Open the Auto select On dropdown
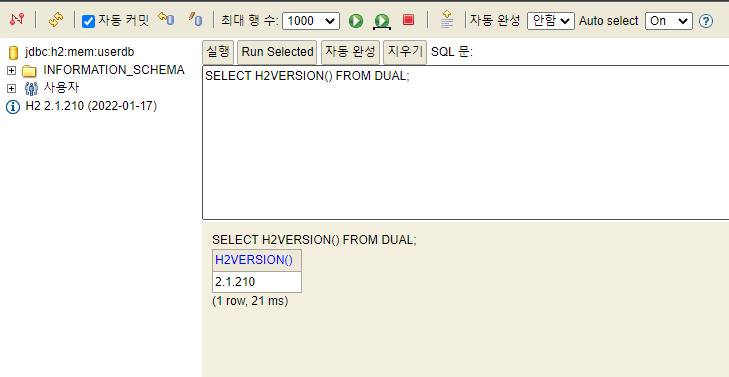This screenshot has height=377, width=729. (669, 21)
